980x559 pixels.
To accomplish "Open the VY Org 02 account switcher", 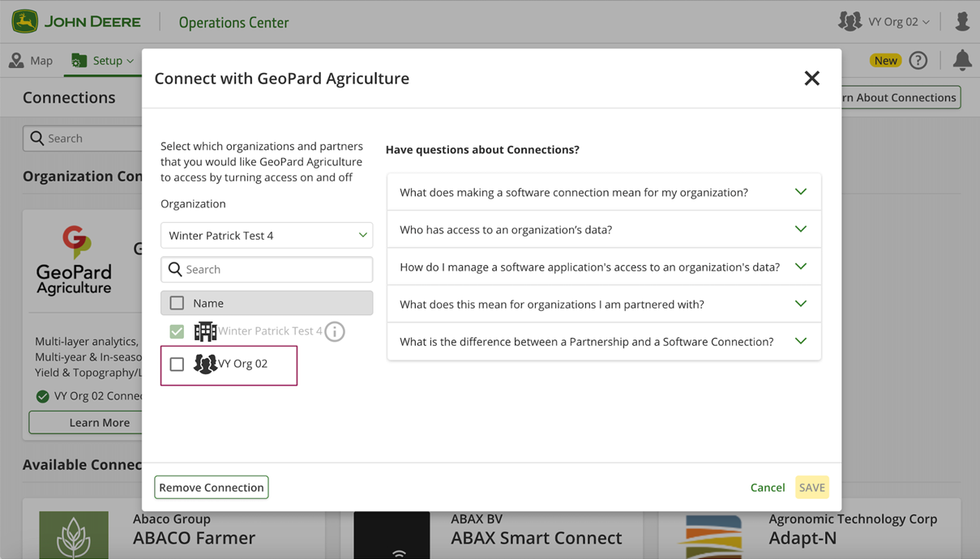I will pos(886,22).
